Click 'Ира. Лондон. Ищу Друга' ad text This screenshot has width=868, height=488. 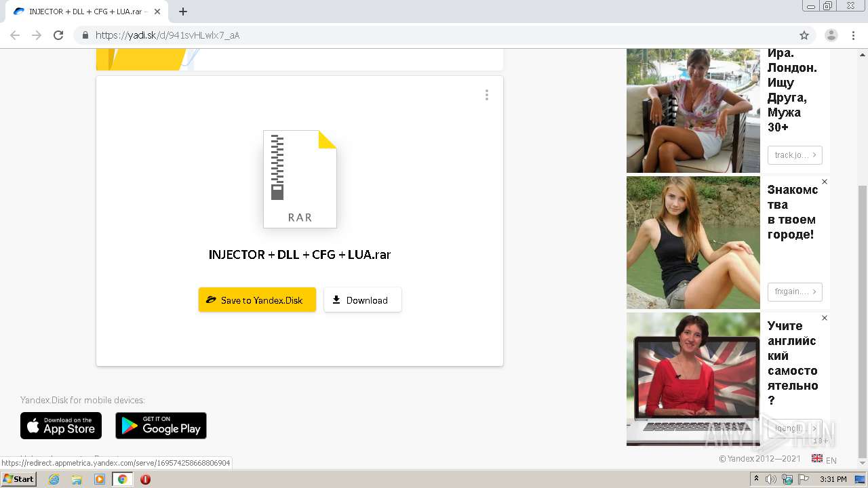pyautogui.click(x=792, y=90)
